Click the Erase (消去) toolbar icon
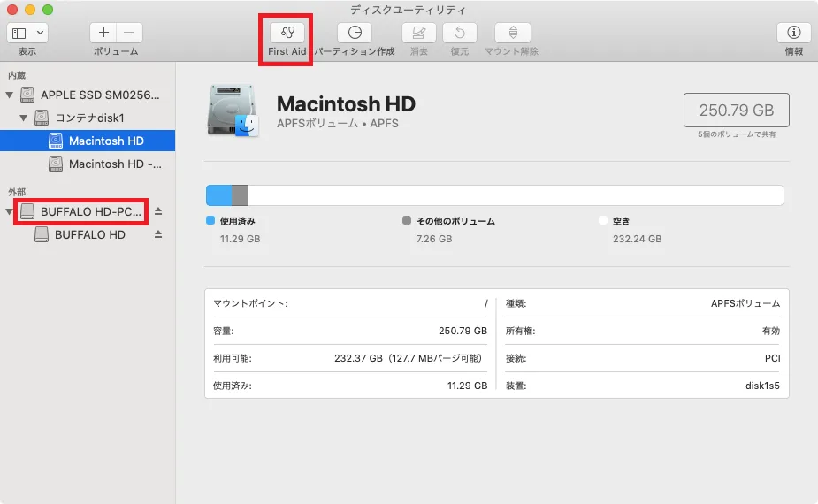 [x=419, y=33]
